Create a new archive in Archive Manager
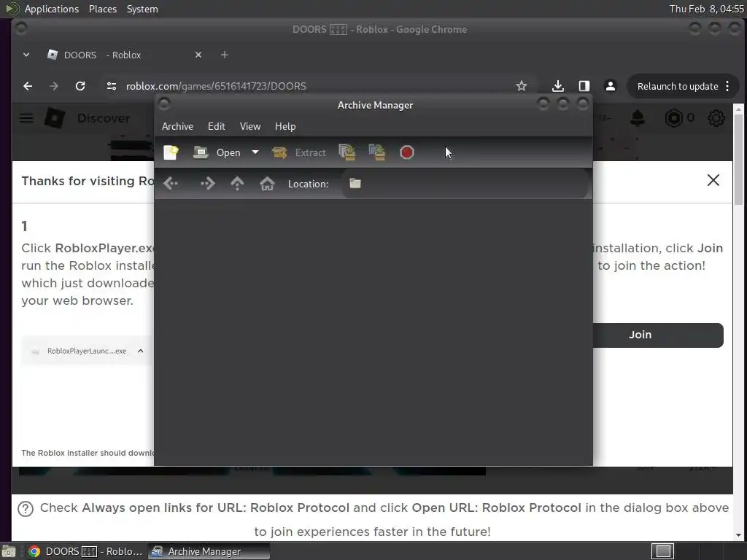Viewport: 747px width, 560px height. (x=171, y=152)
